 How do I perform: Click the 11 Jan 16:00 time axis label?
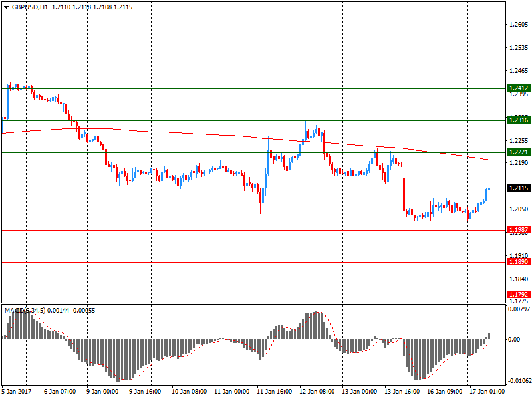(x=274, y=392)
